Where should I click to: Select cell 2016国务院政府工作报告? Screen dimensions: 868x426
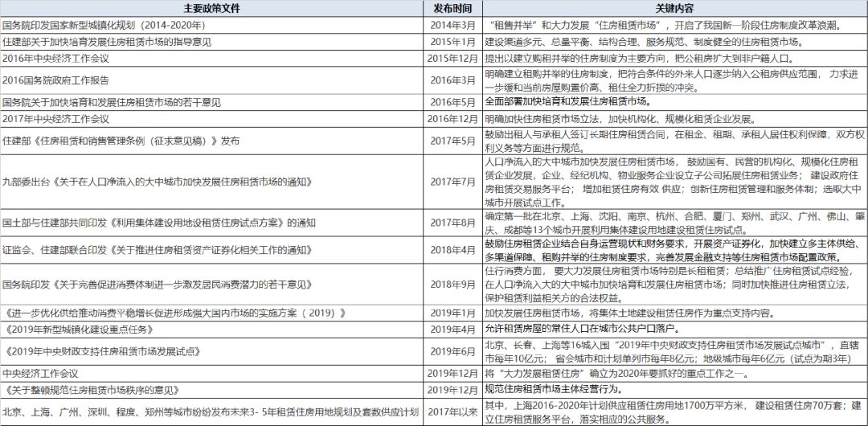tap(212, 80)
